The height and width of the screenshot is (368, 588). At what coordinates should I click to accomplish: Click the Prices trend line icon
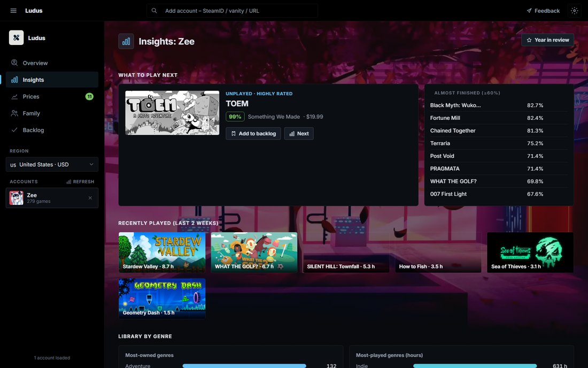tap(14, 96)
